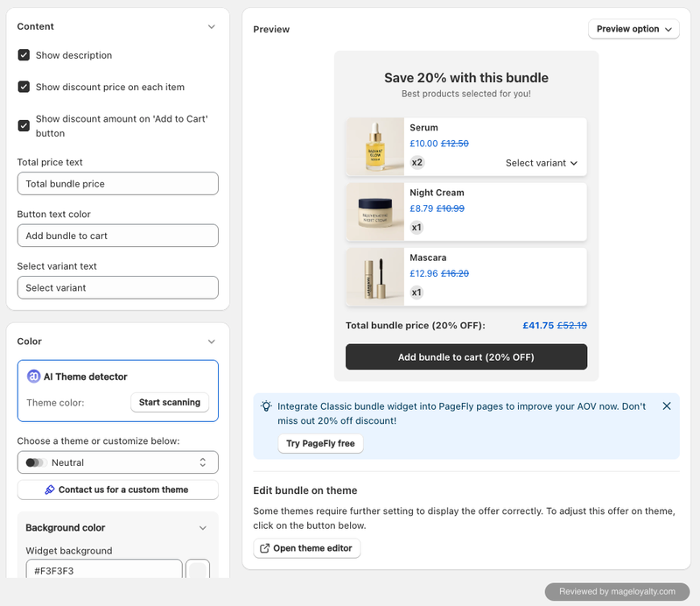Click the Night Cream price £8.79
This screenshot has height=606, width=700.
422,208
